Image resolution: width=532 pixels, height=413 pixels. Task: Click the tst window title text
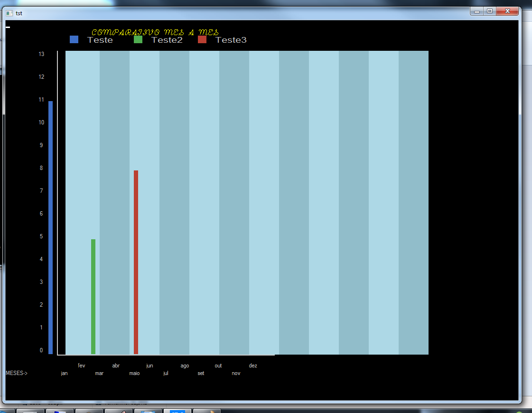click(x=19, y=13)
